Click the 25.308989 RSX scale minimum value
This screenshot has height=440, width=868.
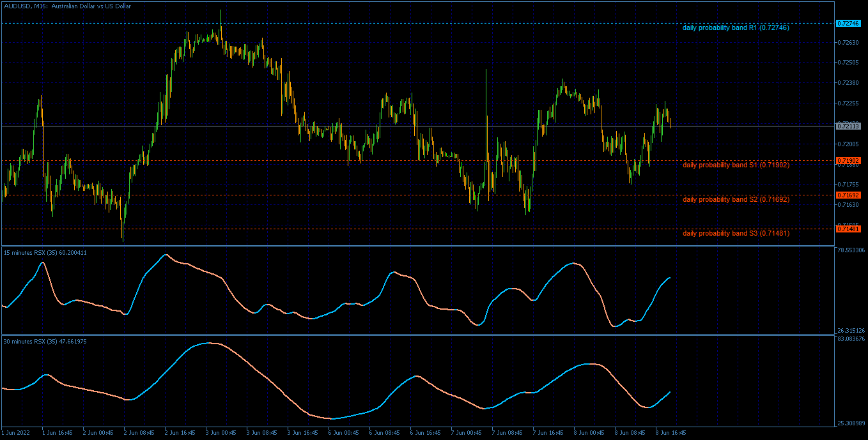point(850,423)
